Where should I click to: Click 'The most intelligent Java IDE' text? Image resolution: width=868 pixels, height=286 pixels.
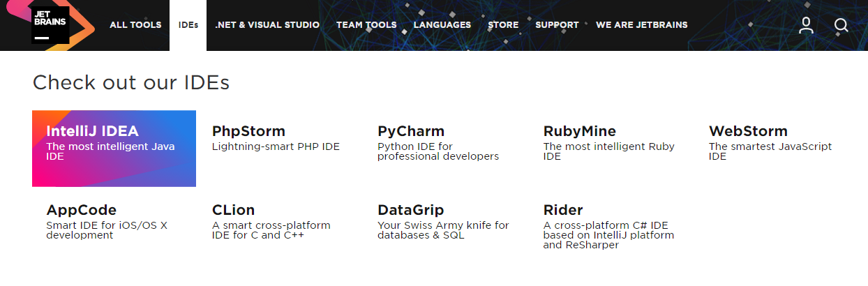coord(110,151)
